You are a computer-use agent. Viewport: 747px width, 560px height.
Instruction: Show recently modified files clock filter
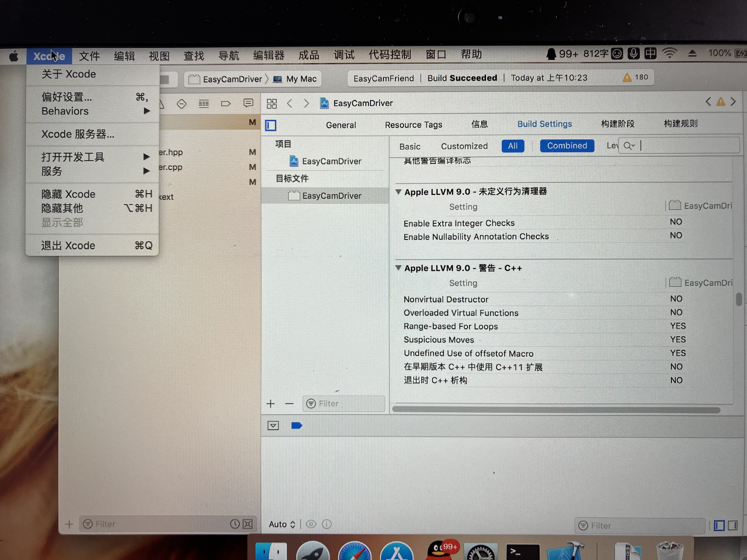(x=235, y=524)
